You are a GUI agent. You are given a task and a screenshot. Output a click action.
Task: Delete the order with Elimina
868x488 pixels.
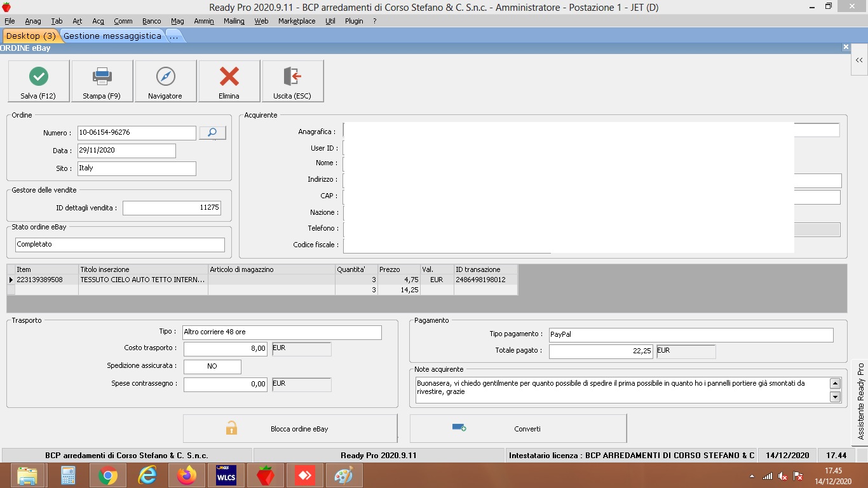click(x=229, y=81)
